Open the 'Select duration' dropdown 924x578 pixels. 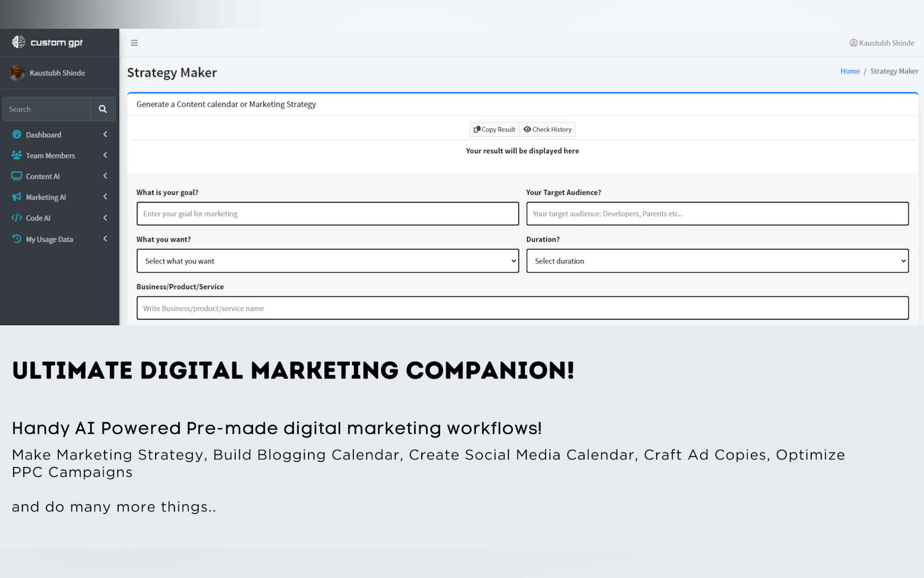click(717, 261)
